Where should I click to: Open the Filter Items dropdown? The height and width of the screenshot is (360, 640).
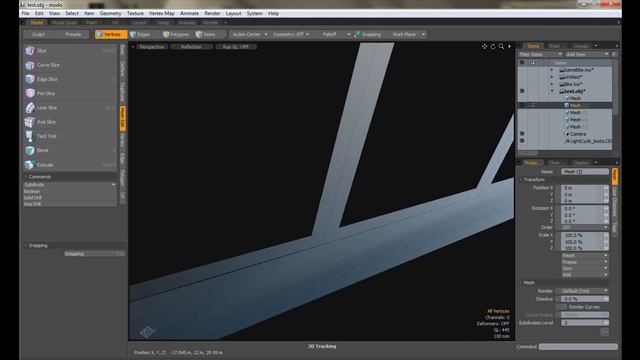pos(540,54)
